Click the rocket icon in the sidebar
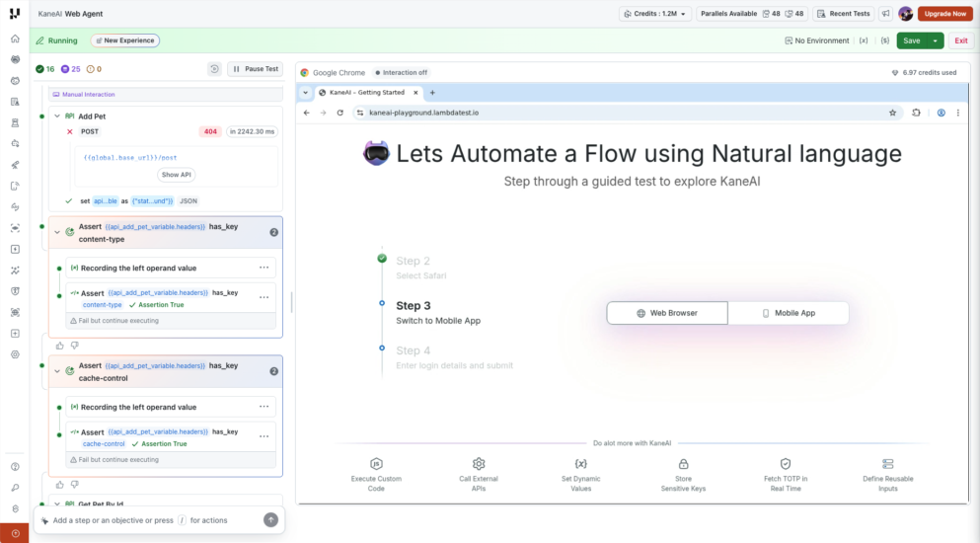 (15, 165)
